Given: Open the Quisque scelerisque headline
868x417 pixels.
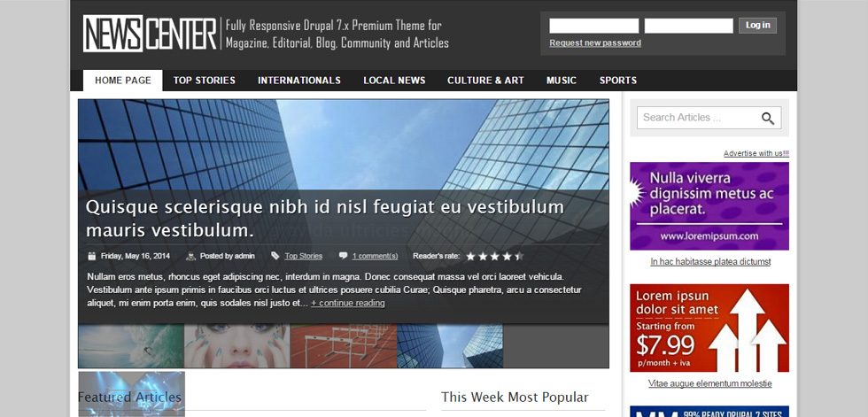Looking at the screenshot, I should tap(325, 219).
